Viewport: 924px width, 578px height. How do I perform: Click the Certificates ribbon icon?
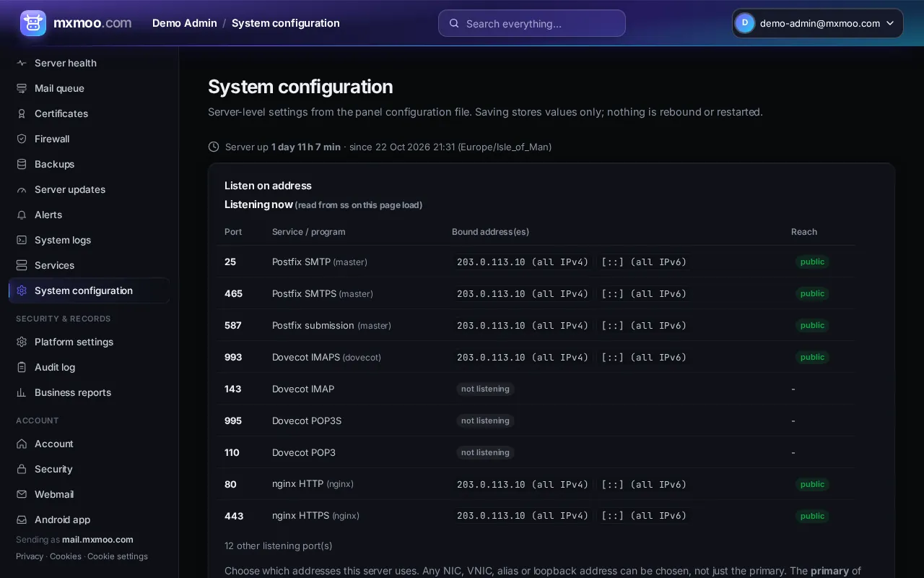[x=22, y=113]
